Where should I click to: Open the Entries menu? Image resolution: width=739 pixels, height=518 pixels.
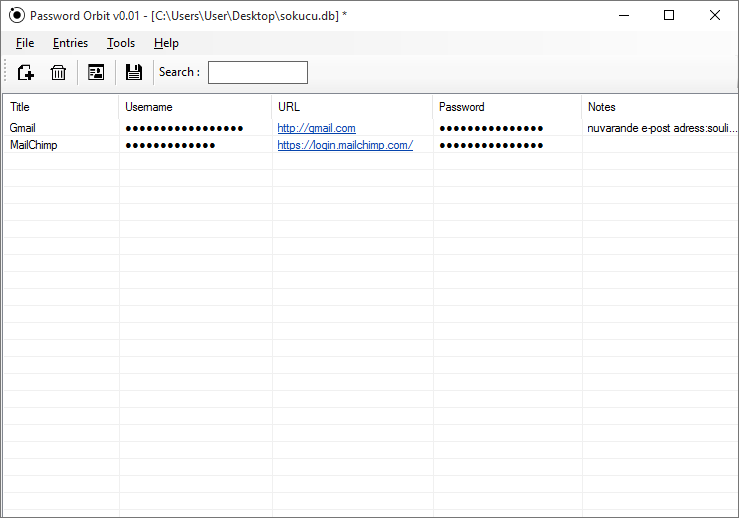coord(70,43)
